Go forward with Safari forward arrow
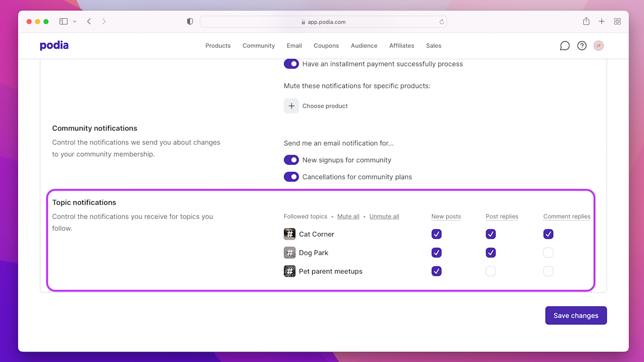 click(104, 21)
